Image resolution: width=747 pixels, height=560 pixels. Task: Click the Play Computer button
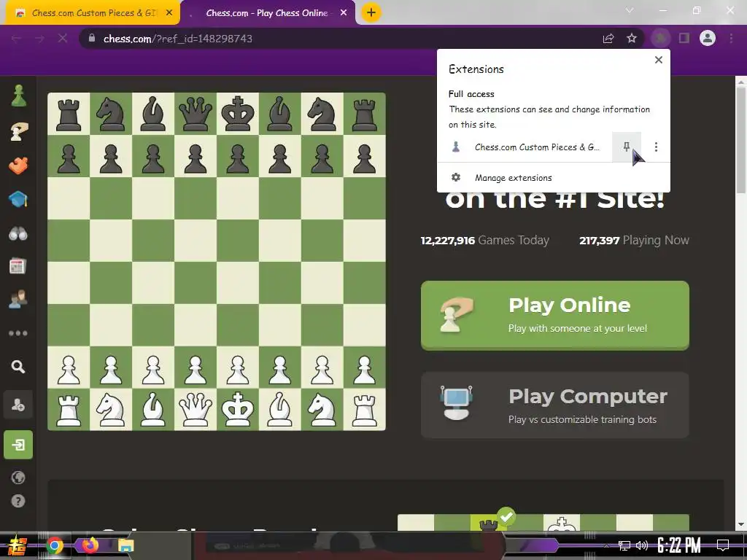555,405
